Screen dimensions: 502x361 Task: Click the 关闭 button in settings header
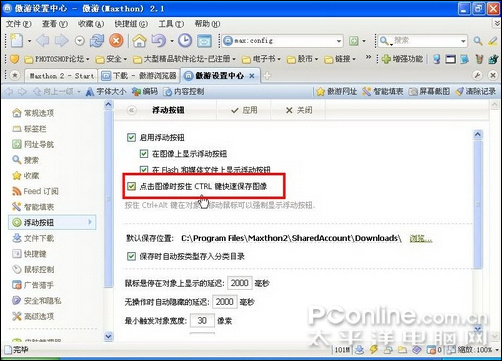click(299, 110)
